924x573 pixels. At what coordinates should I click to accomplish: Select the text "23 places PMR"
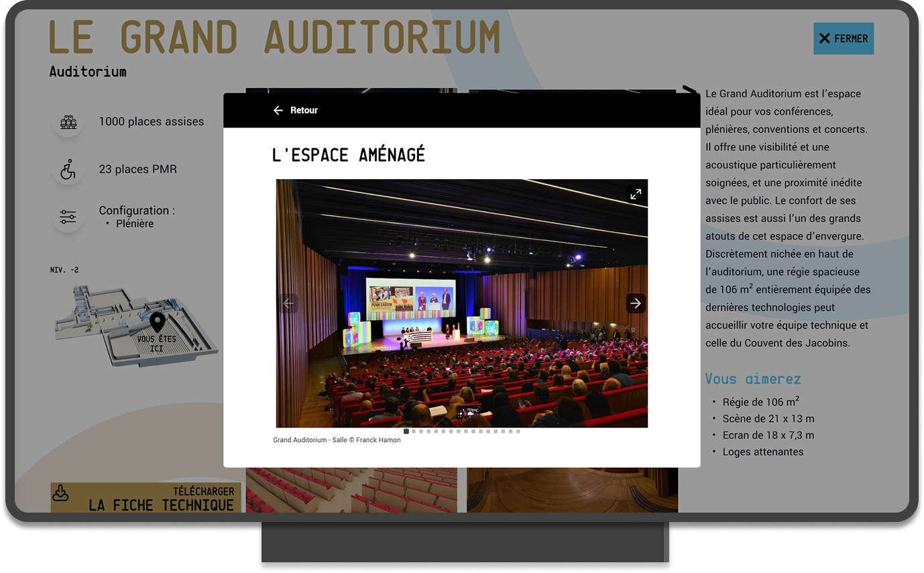[x=138, y=169]
